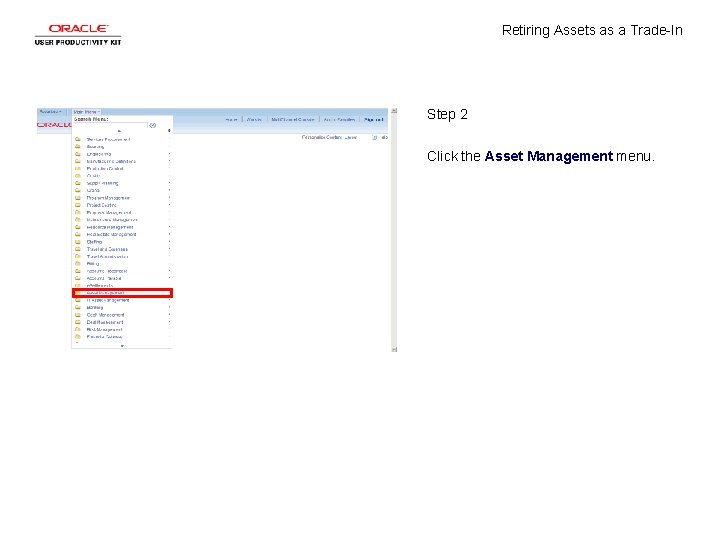
Task: Select the Deal Management menu entry
Action: (105, 322)
